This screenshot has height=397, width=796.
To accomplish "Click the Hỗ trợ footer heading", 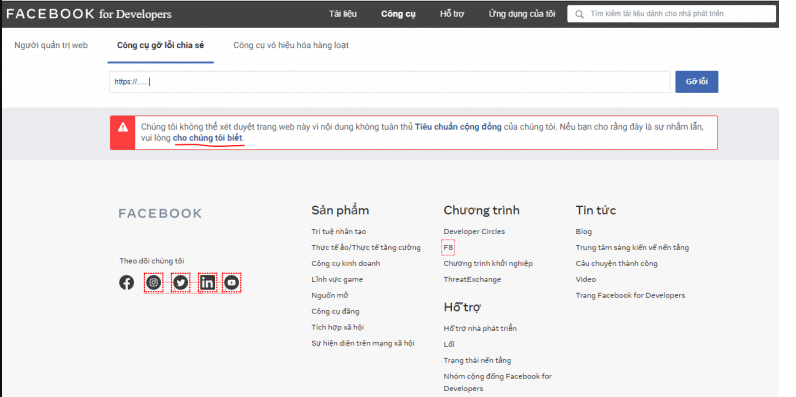I will click(x=462, y=307).
